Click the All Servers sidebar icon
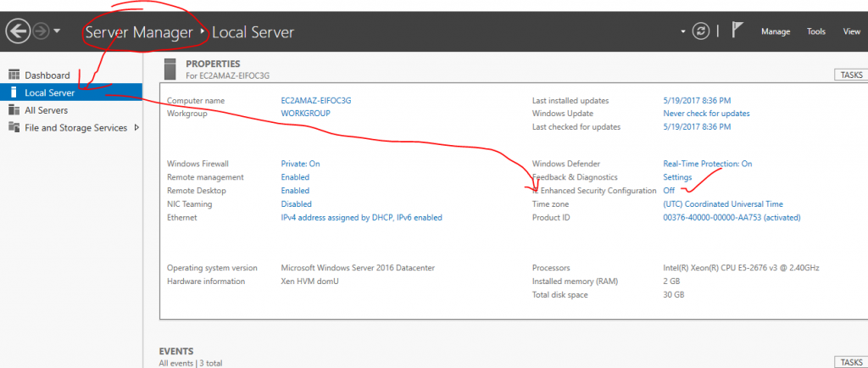Screen dimensions: 868x368 14,110
